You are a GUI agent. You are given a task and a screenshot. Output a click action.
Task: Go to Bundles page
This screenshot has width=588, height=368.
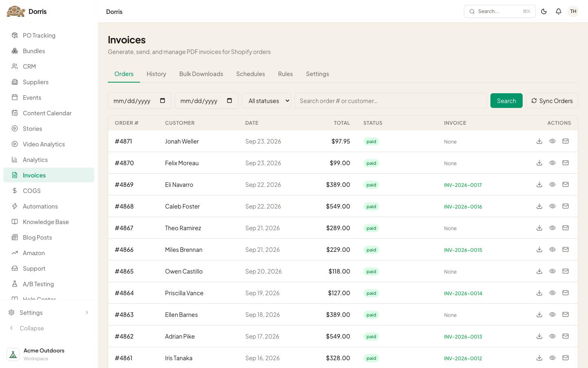[x=49, y=51]
